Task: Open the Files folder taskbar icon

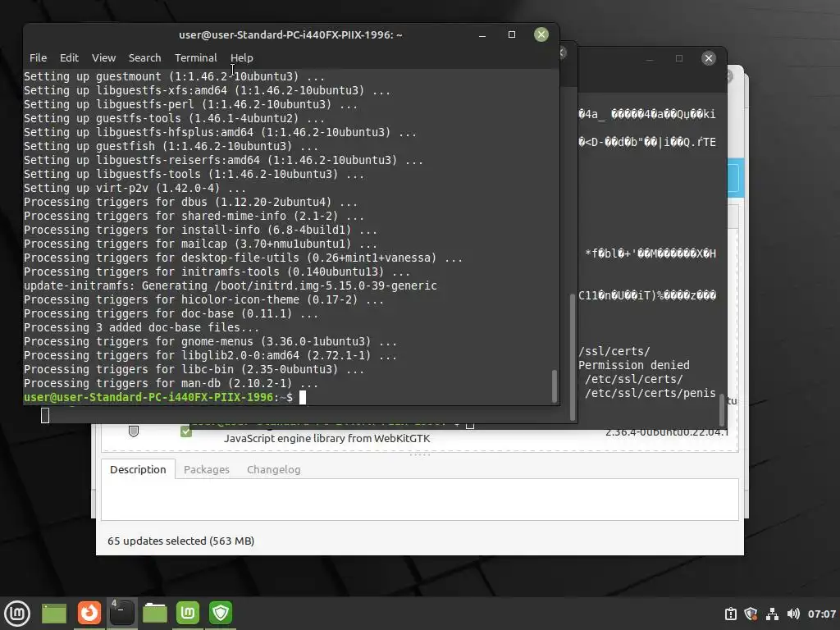Action: [155, 613]
